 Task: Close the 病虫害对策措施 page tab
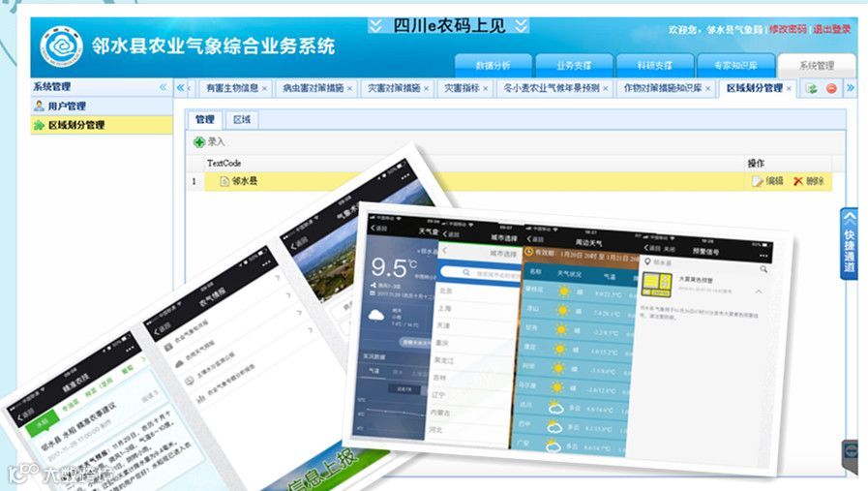350,89
